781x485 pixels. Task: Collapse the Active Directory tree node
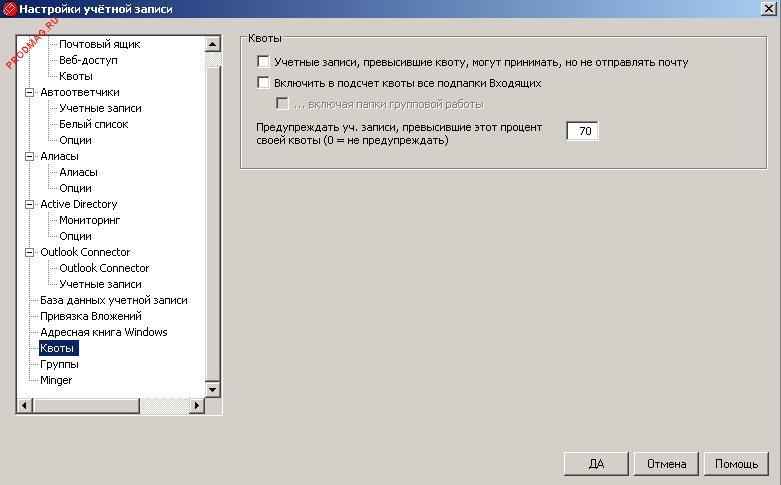pyautogui.click(x=28, y=204)
